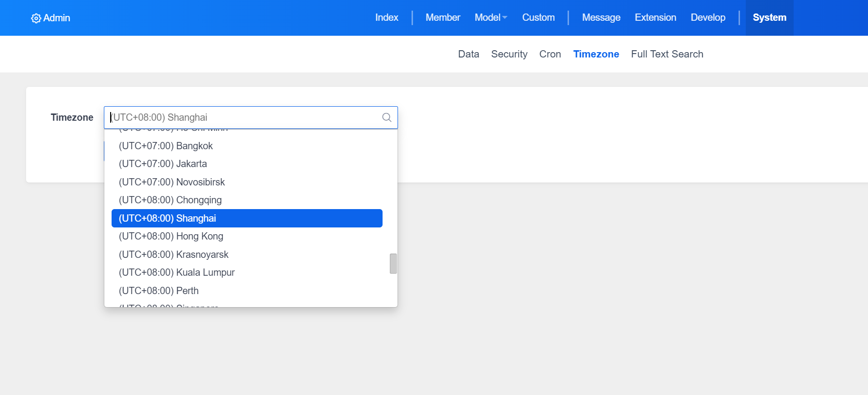The height and width of the screenshot is (395, 868).
Task: Expand the Model dropdown menu
Action: tap(490, 18)
